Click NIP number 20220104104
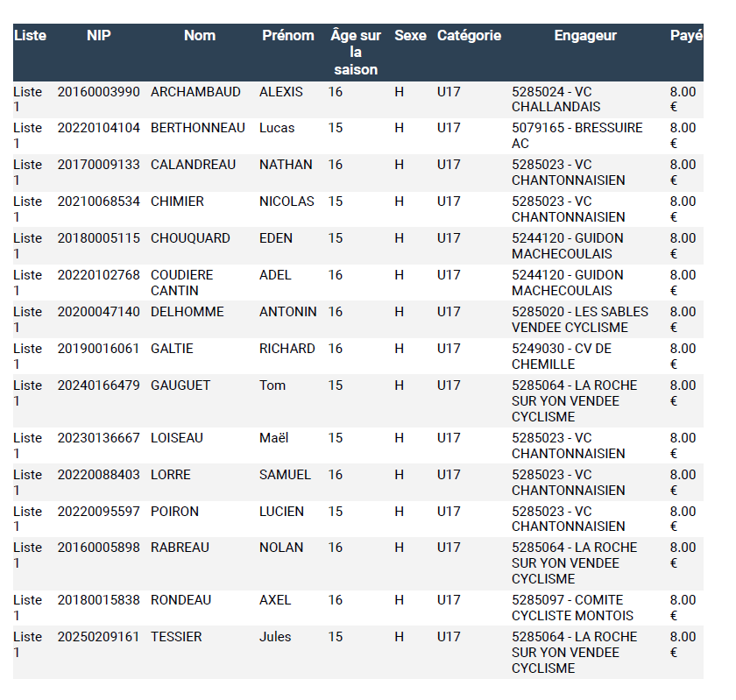Screen dimensions: 736x700 pos(99,128)
